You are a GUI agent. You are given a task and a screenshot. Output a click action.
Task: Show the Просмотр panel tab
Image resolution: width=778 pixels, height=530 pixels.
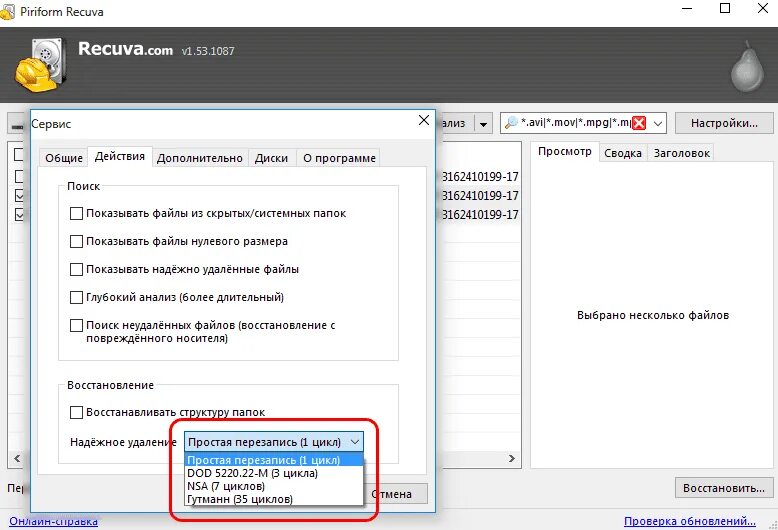[x=565, y=152]
